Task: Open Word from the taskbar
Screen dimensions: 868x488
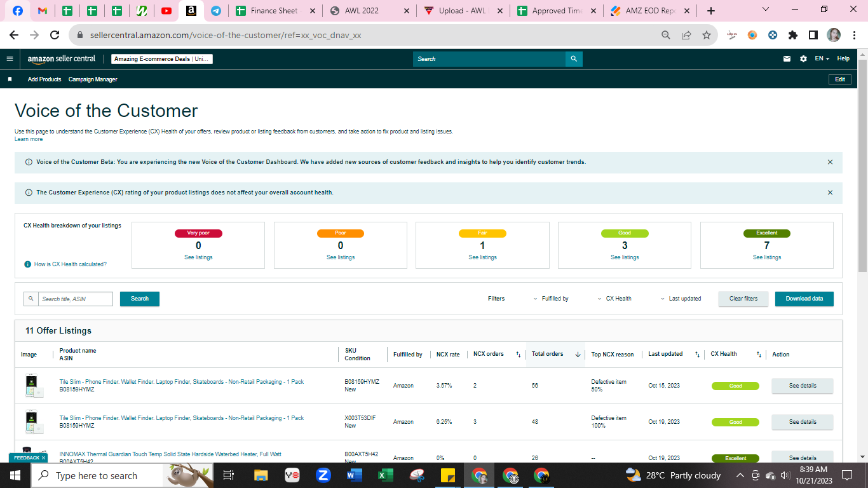Action: click(354, 475)
